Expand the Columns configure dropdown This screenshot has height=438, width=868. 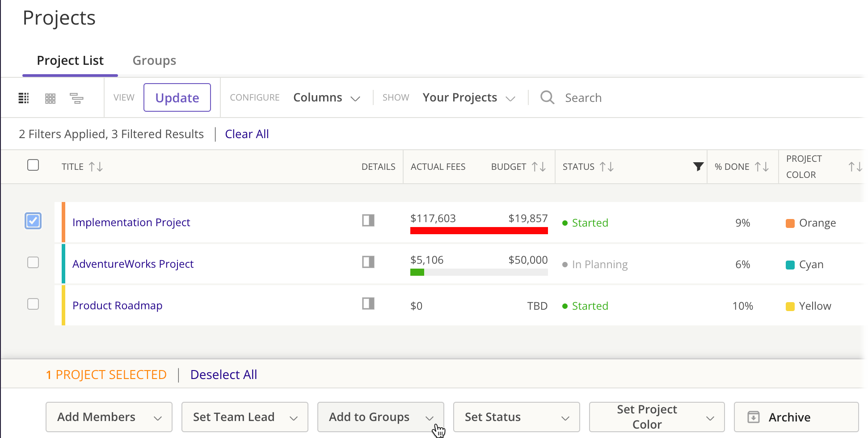click(327, 98)
